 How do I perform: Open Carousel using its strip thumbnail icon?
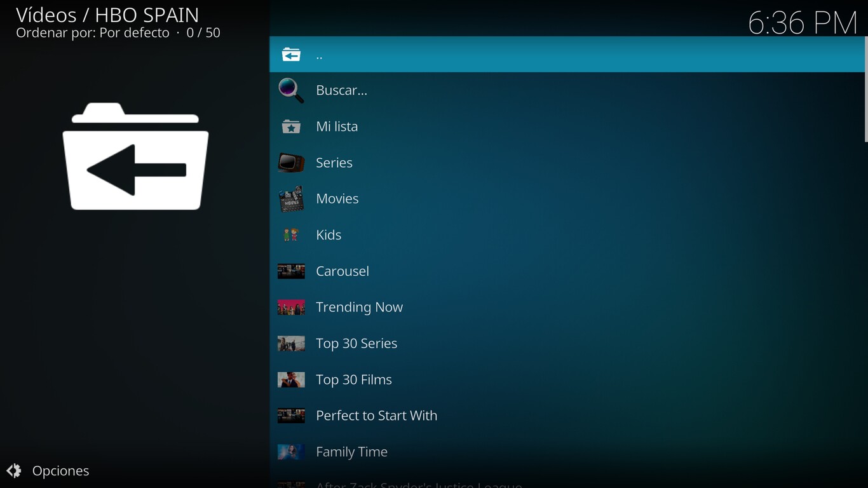coord(290,271)
